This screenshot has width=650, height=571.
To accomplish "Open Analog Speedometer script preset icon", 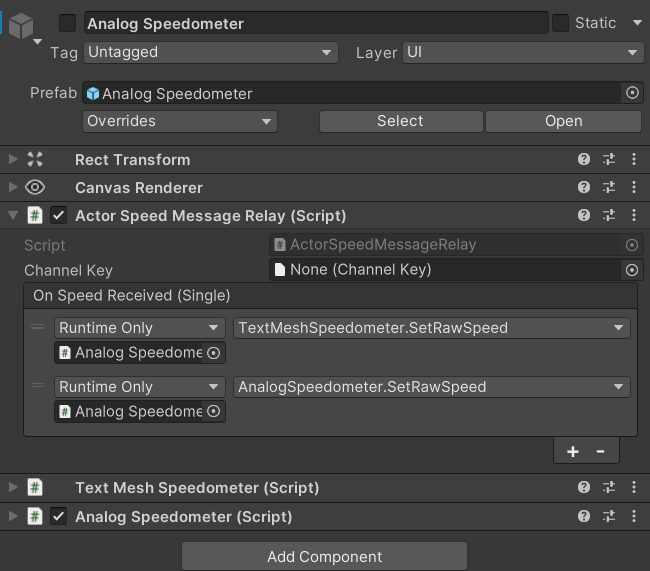I will [609, 516].
